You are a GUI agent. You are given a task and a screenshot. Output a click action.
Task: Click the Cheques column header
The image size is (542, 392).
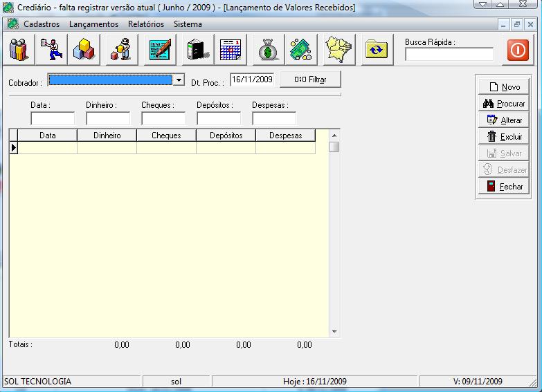tap(166, 136)
